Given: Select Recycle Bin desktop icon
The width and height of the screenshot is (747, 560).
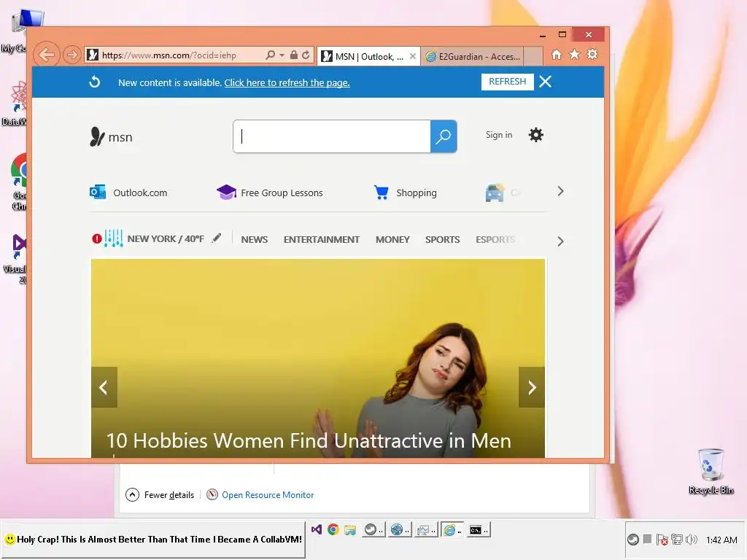Looking at the screenshot, I should click(x=711, y=471).
